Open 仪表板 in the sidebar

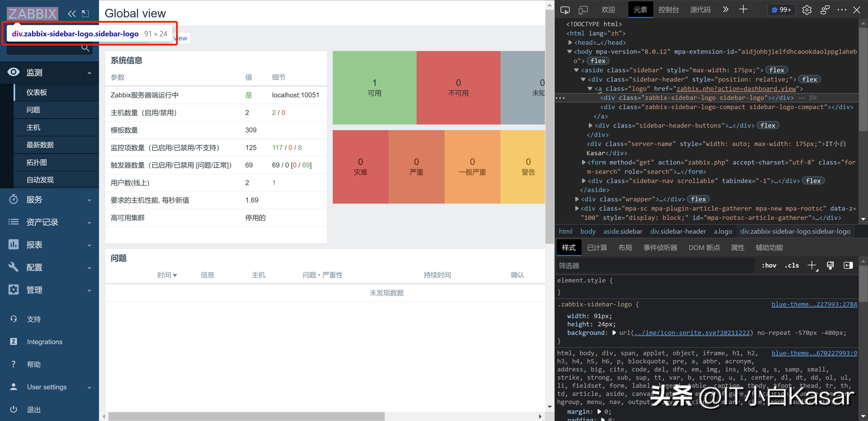pos(56,92)
